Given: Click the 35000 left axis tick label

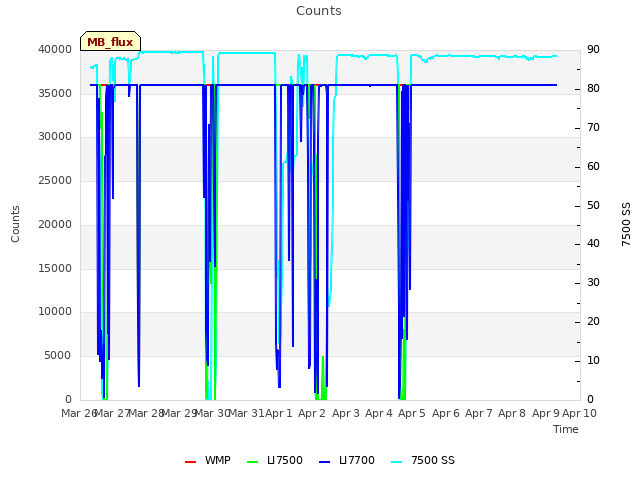Looking at the screenshot, I should tap(55, 93).
